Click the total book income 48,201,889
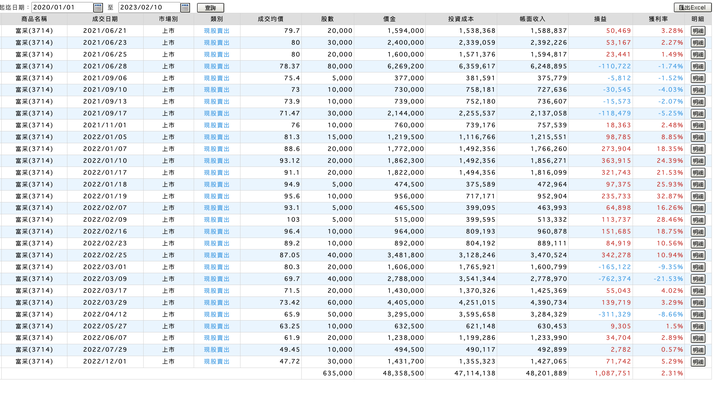720x394 pixels. pyautogui.click(x=546, y=374)
